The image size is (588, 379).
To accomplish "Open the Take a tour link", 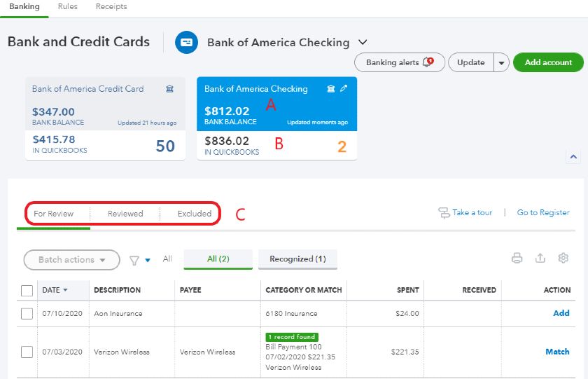I will 472,212.
